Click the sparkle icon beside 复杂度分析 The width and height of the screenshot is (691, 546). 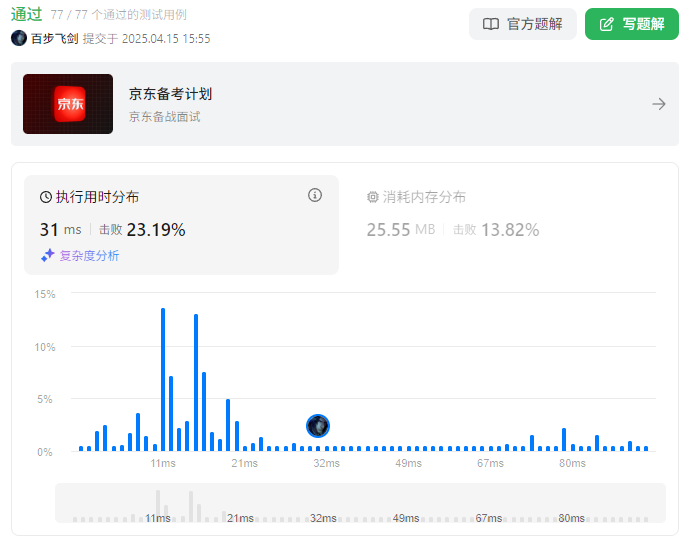(x=48, y=255)
